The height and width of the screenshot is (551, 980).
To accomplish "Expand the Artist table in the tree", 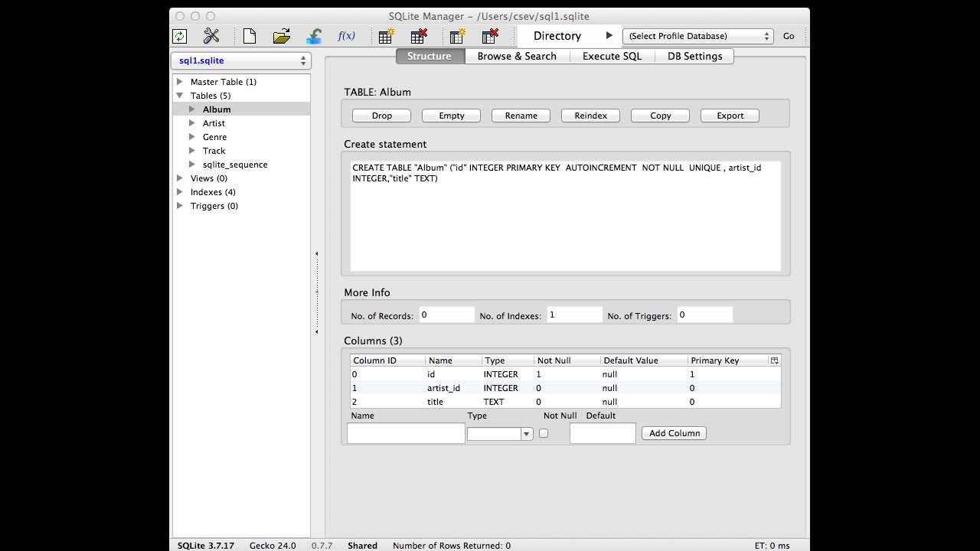I will (x=192, y=123).
